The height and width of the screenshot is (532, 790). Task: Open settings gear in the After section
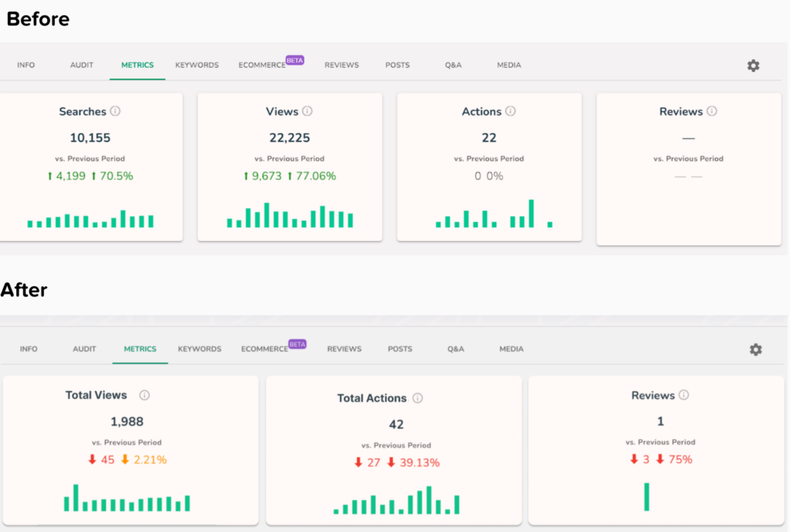click(x=755, y=349)
